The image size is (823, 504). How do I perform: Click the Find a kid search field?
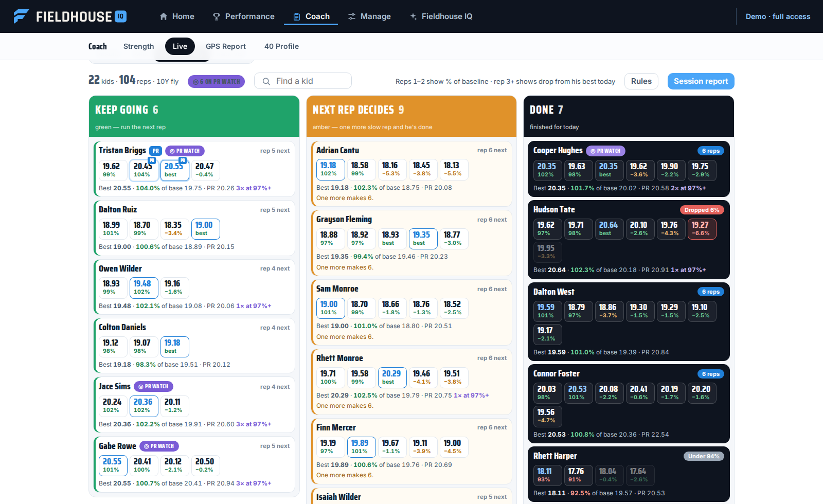click(303, 81)
